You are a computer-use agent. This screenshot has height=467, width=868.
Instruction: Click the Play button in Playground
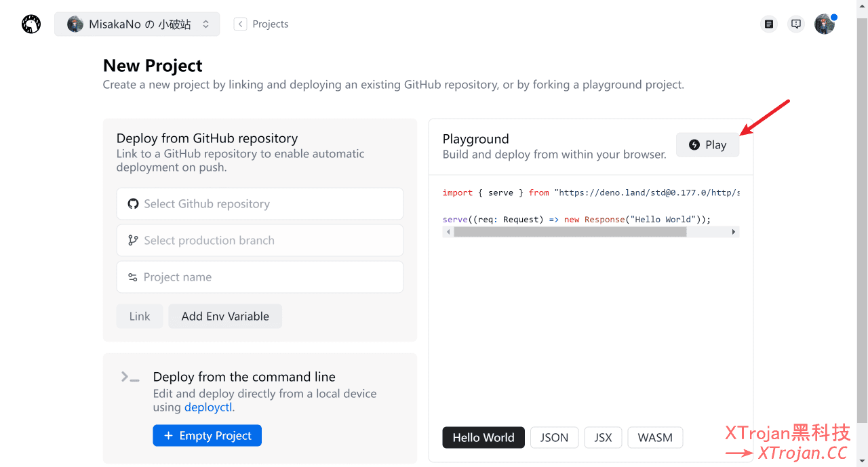pos(707,145)
